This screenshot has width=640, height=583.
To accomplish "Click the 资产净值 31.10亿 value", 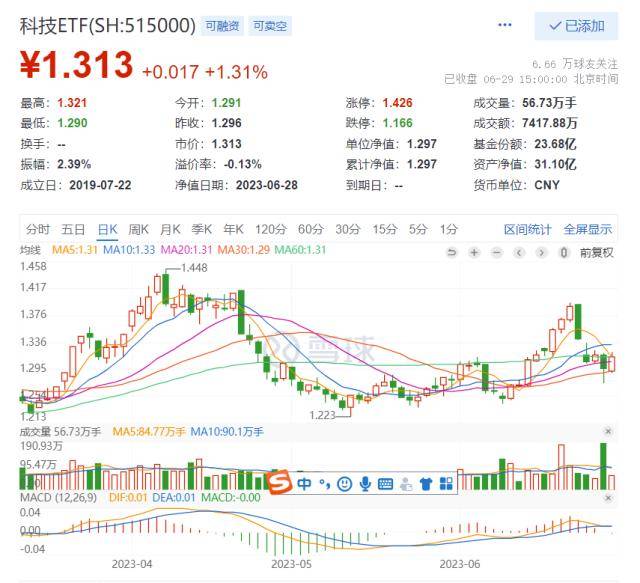I will tap(555, 165).
